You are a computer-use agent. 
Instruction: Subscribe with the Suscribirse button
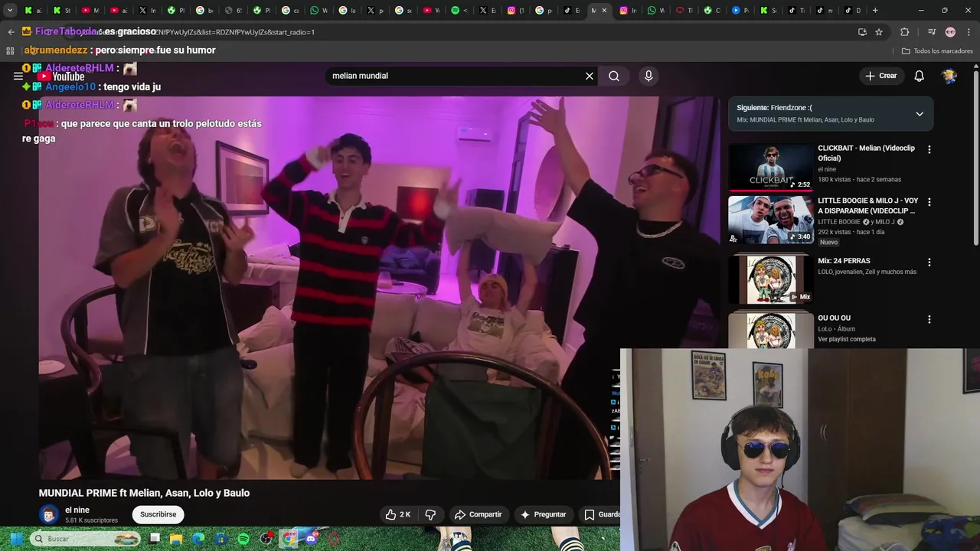pos(158,514)
